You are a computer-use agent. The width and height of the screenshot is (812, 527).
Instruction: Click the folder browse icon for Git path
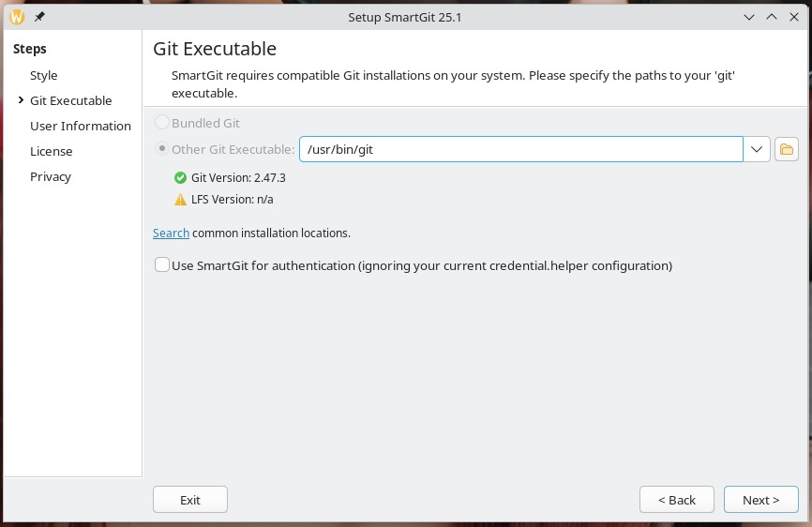786,149
